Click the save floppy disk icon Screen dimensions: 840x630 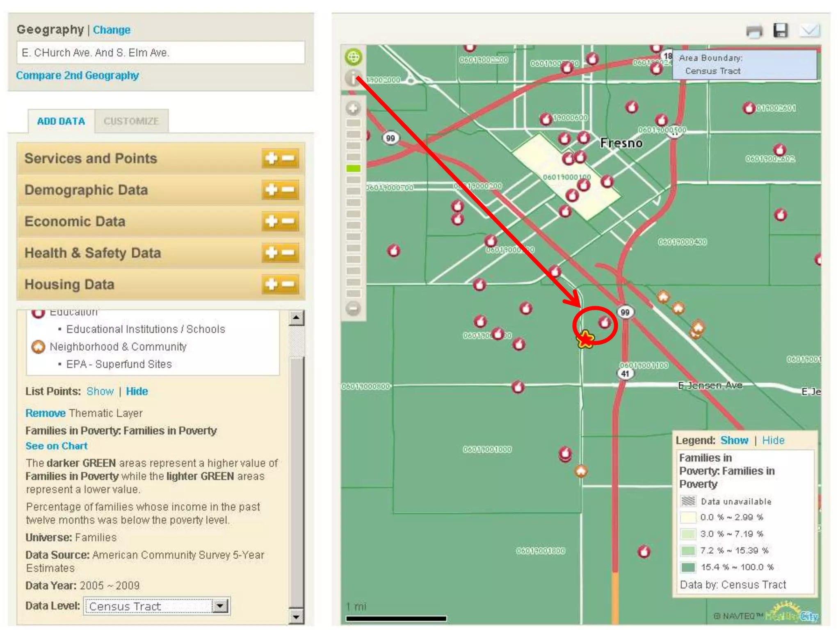coord(781,30)
